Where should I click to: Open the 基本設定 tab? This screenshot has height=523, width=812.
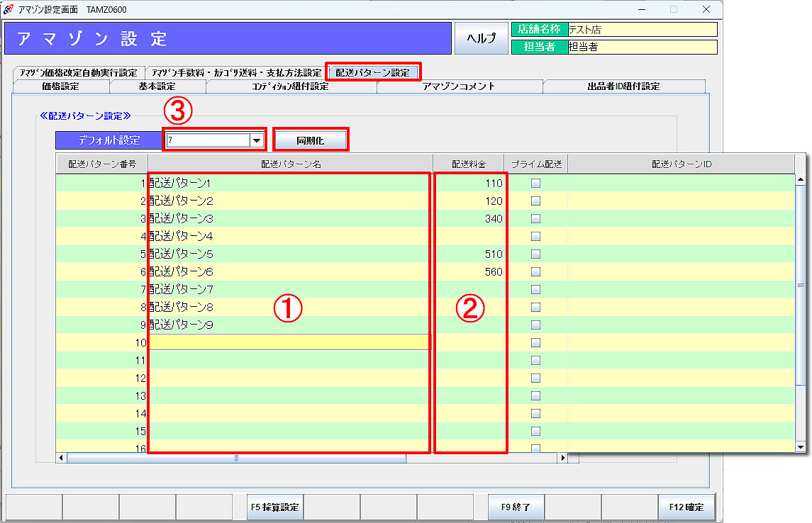(157, 86)
